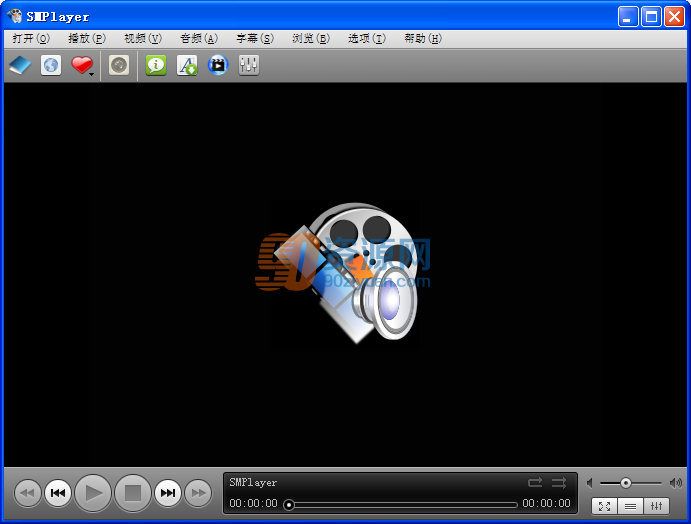This screenshot has width=691, height=524.
Task: Show the playlist with the lines button
Action: 630,506
